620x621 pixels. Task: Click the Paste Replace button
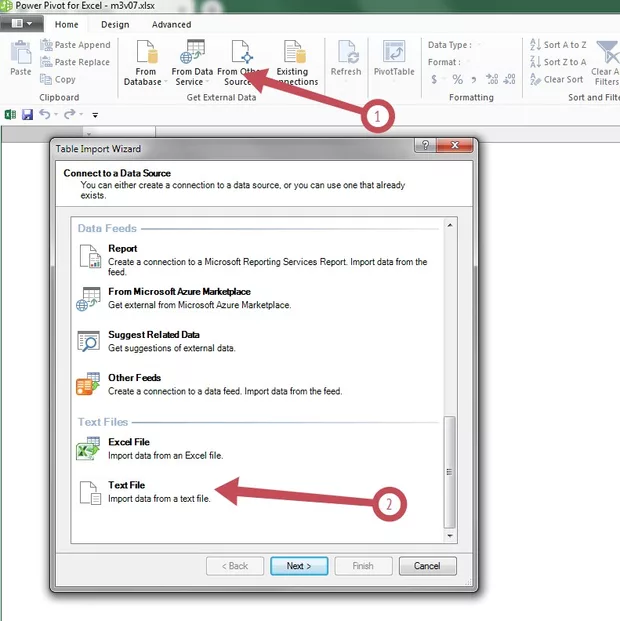[x=75, y=62]
